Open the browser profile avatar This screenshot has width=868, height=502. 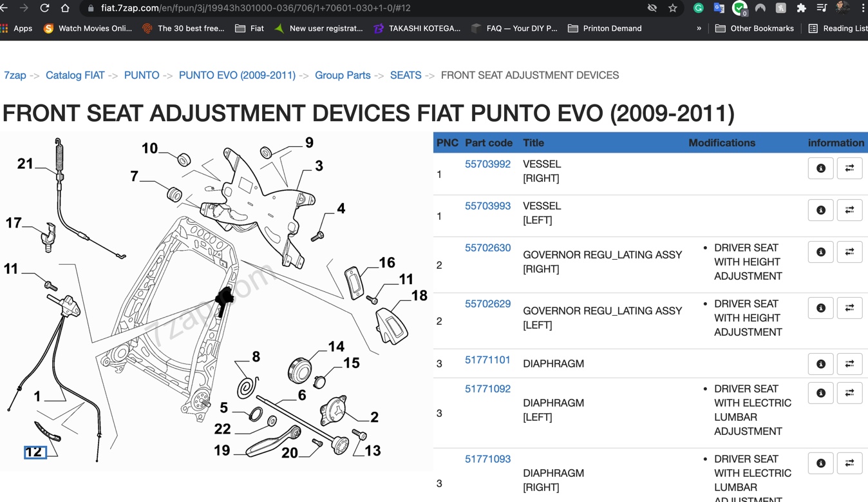pyautogui.click(x=842, y=8)
